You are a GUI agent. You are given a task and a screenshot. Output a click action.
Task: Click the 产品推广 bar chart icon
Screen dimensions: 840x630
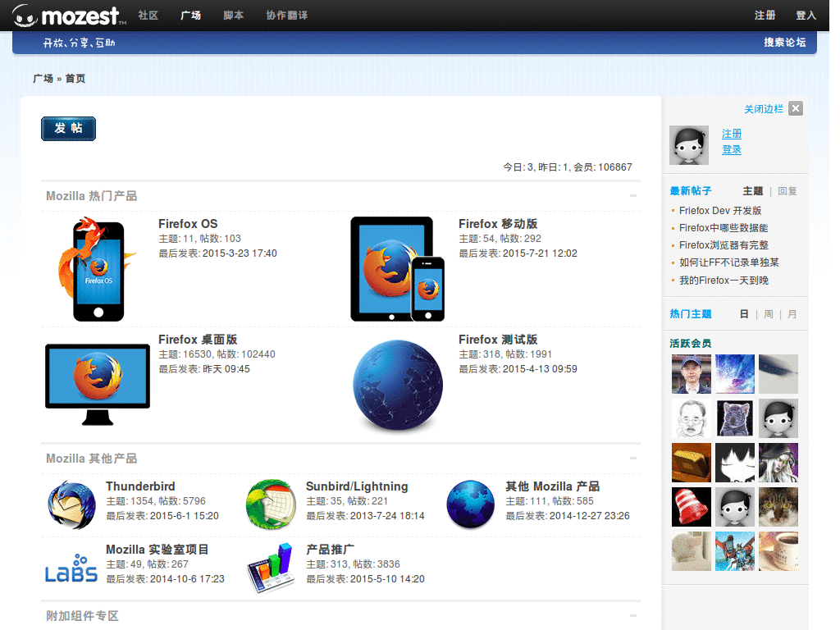tap(271, 568)
